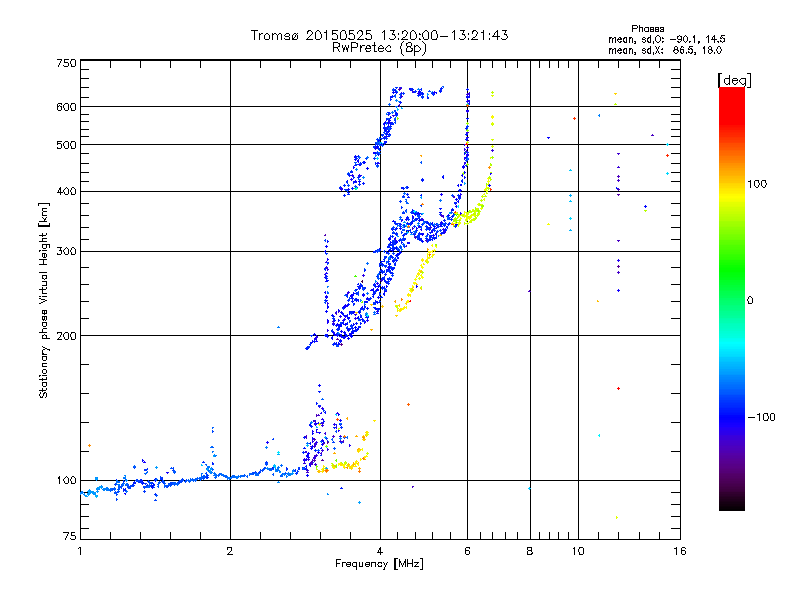Click the '75' height axis tick label

[x=70, y=536]
